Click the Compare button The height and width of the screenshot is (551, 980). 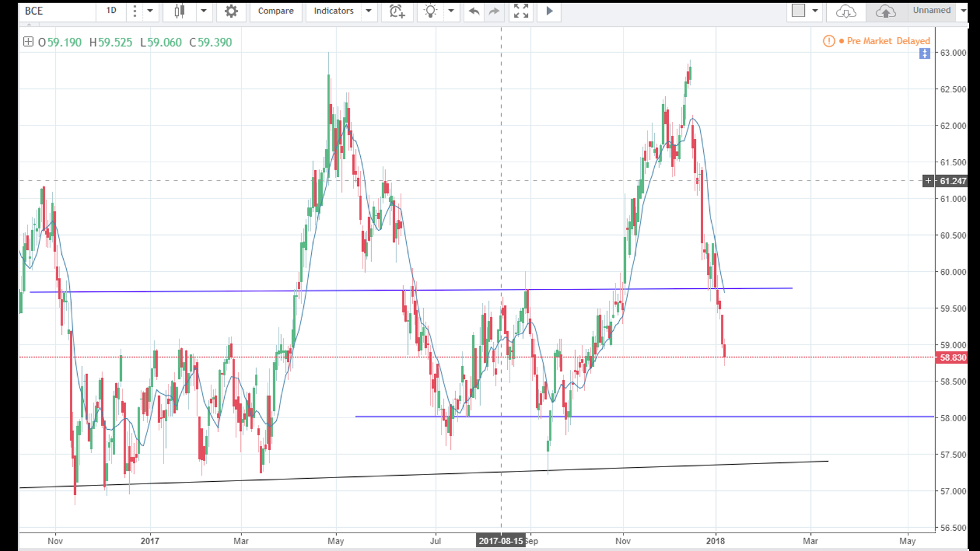click(276, 11)
